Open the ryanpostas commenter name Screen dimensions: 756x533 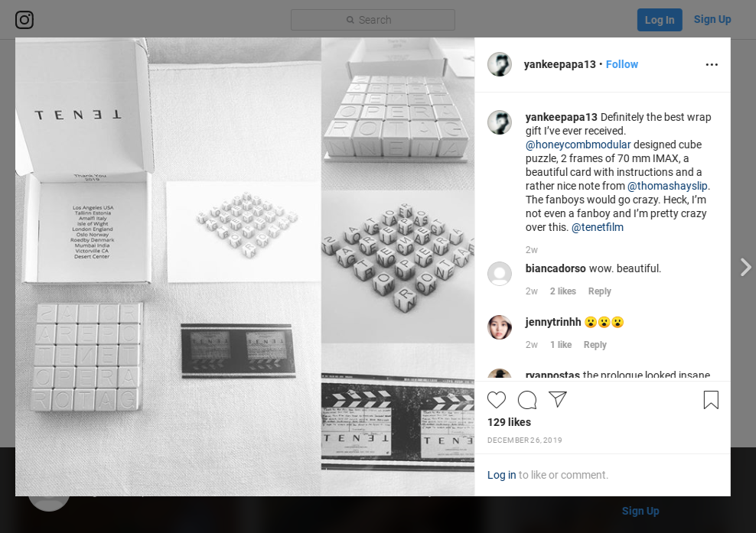click(552, 375)
